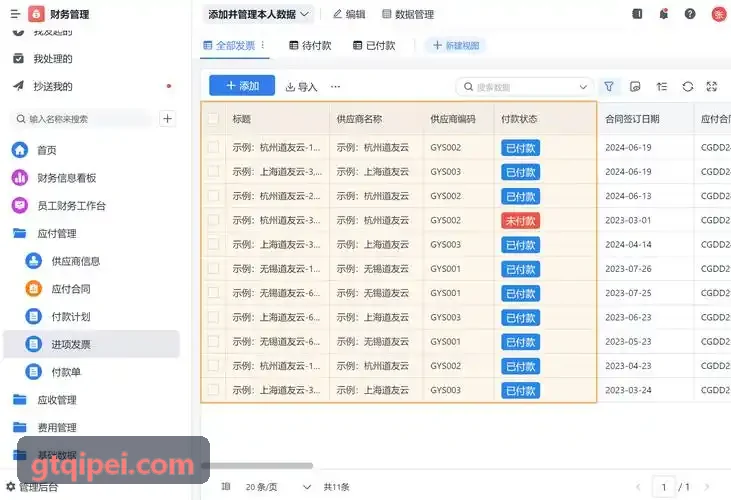The image size is (731, 500).
Task: Open 应付合同 sidebar item
Action: pyautogui.click(x=91, y=289)
